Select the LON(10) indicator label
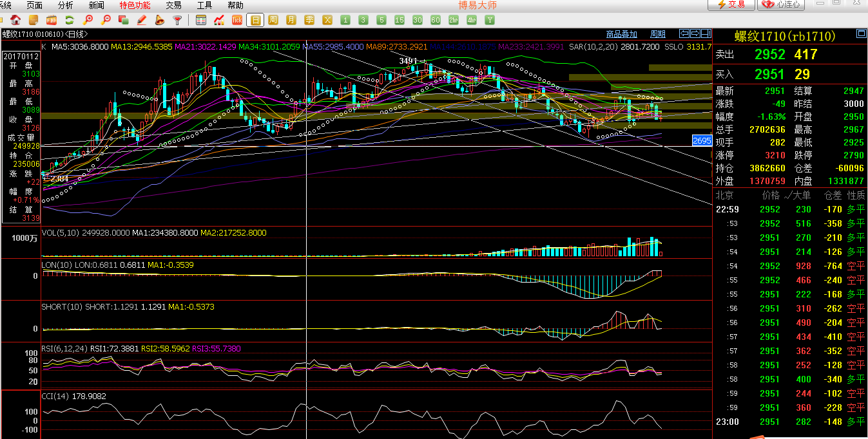This screenshot has width=868, height=439. 57,265
